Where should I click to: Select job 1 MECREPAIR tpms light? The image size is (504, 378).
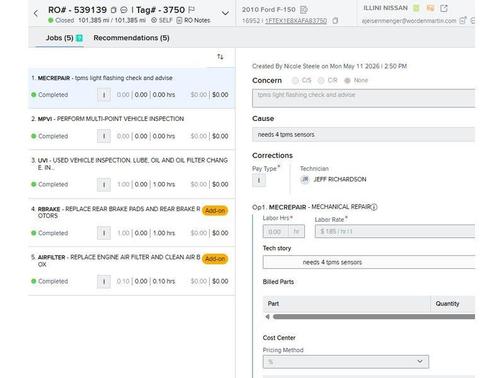point(131,88)
